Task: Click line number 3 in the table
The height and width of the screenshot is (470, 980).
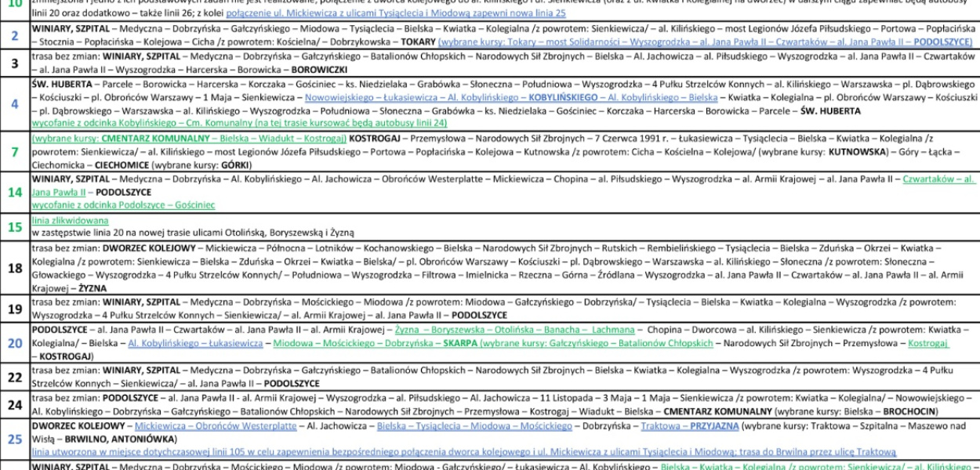Action: [15, 63]
